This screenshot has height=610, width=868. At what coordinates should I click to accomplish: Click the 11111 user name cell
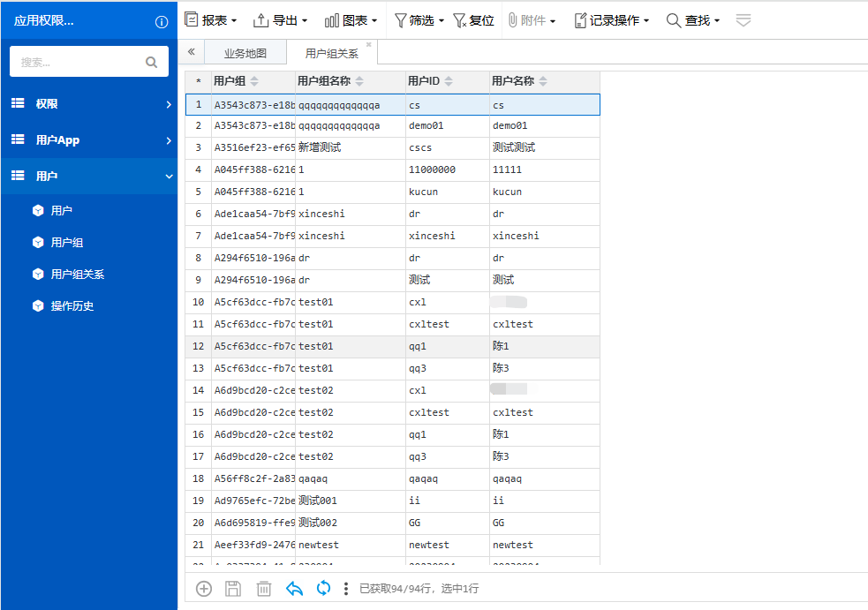tap(544, 170)
